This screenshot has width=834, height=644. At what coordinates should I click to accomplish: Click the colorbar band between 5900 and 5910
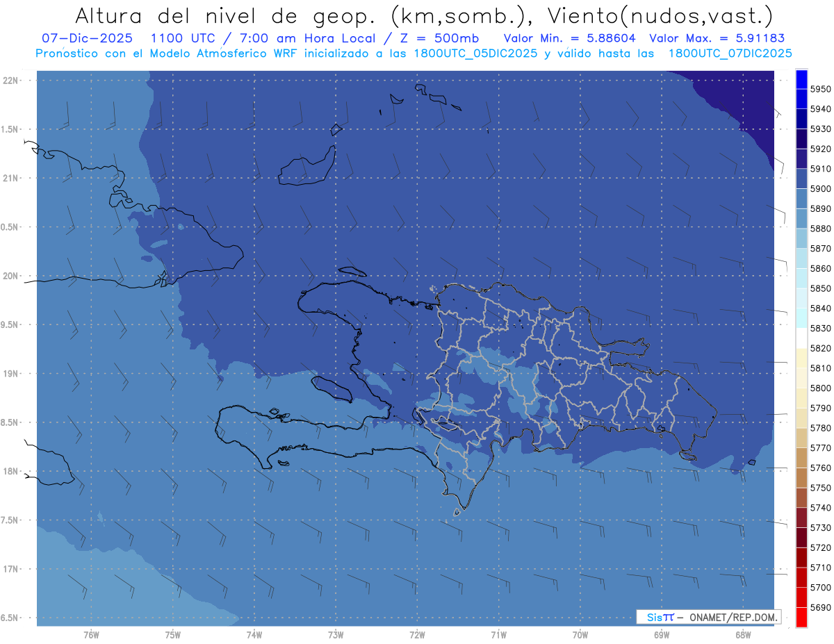click(x=801, y=179)
